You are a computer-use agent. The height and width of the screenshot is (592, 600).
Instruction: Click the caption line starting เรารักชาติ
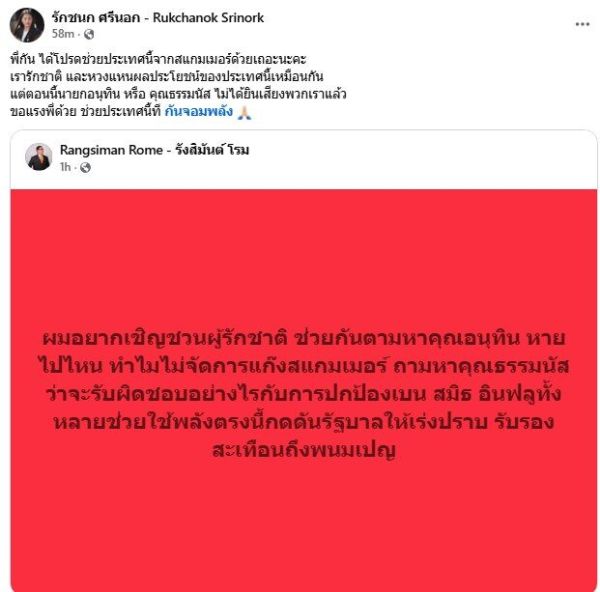[166, 77]
